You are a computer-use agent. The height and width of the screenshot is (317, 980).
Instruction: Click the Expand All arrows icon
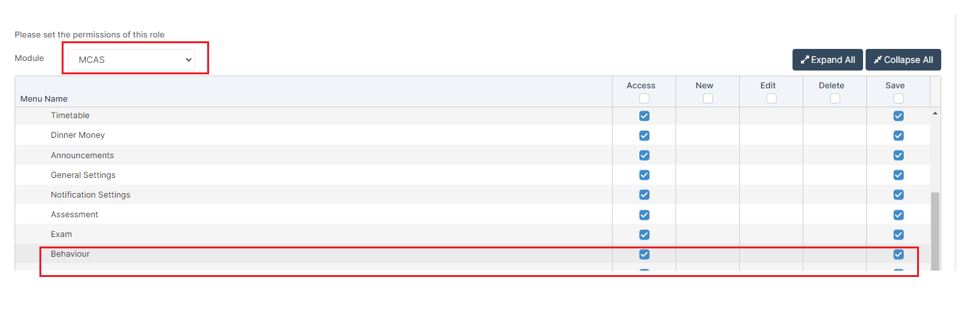pyautogui.click(x=805, y=60)
